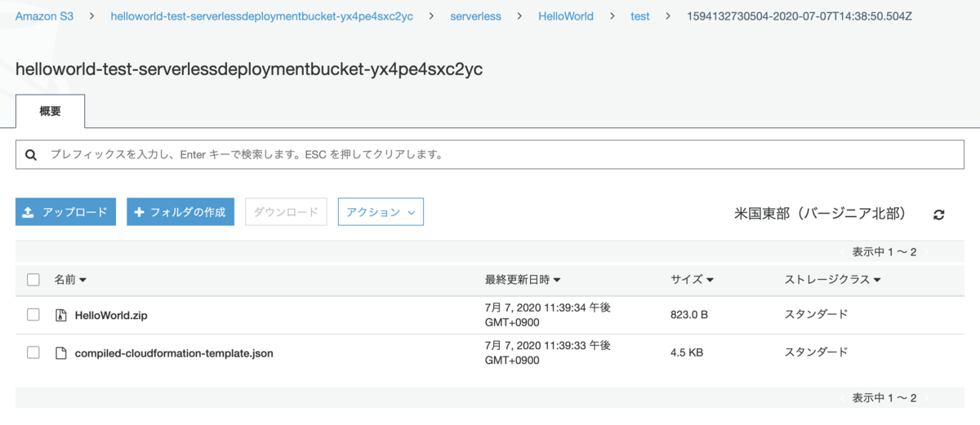Click the lower 表示中 1～2 pagination text
980x425 pixels.
(884, 398)
